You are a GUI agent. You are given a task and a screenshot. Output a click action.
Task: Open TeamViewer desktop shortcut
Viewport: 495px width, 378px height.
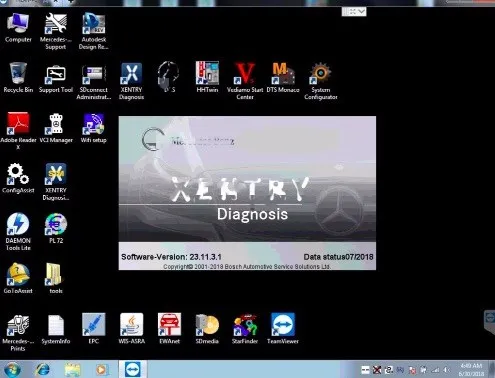click(x=283, y=328)
